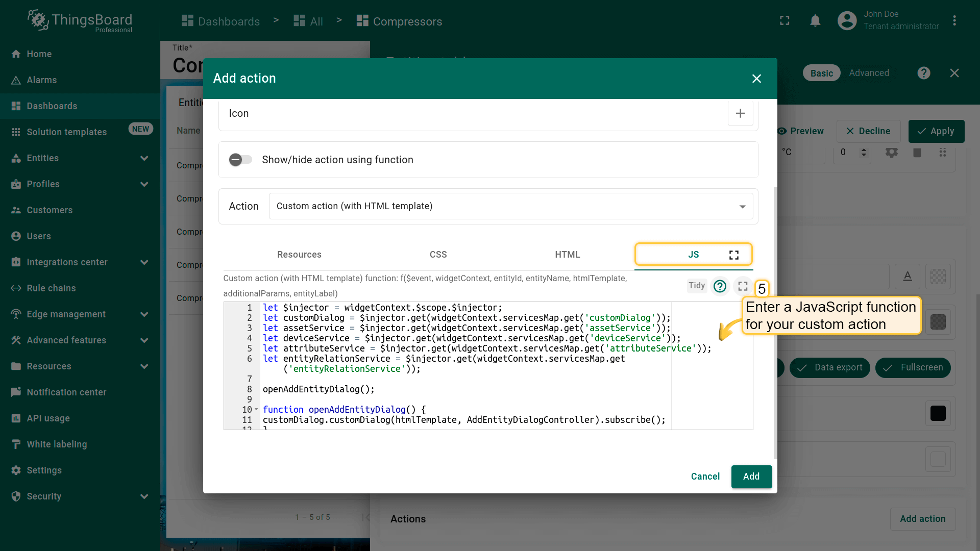Expand the Integrations center menu

[144, 262]
